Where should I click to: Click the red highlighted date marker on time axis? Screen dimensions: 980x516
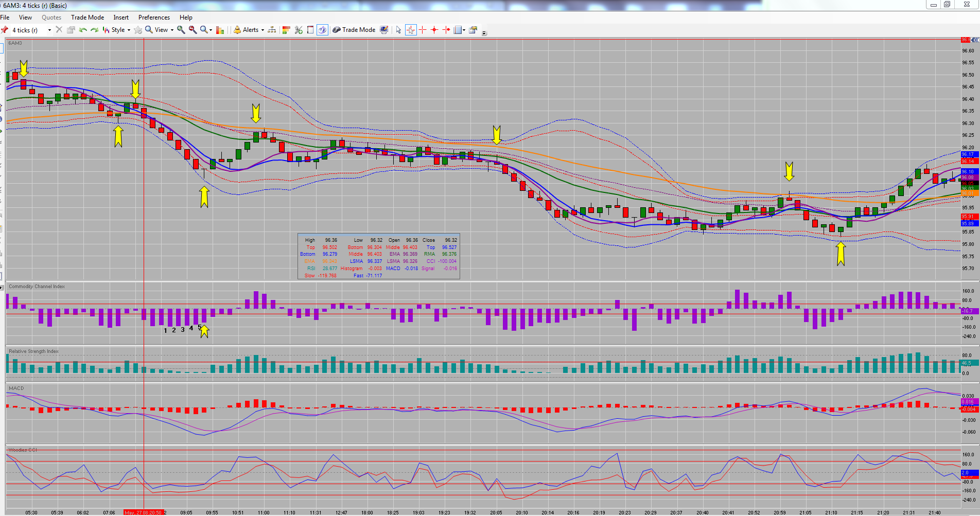(x=144, y=512)
